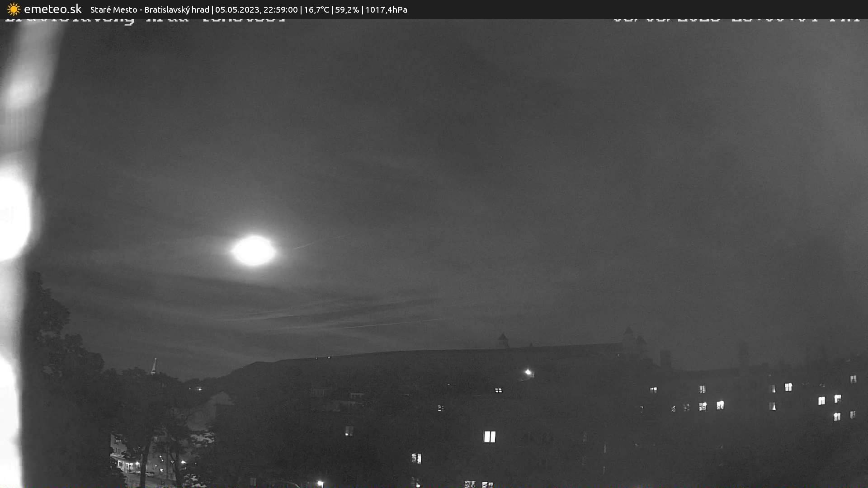The image size is (868, 488).
Task: Click the camera name overlay top left
Action: click(x=145, y=20)
